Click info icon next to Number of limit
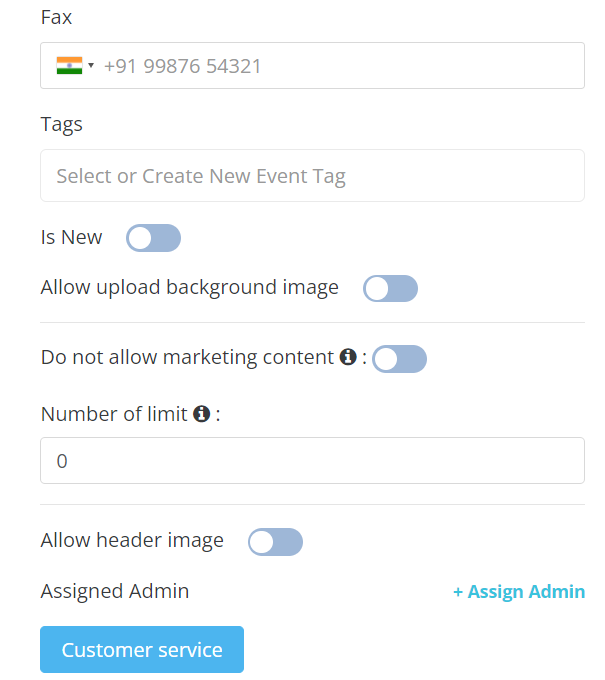 [201, 413]
